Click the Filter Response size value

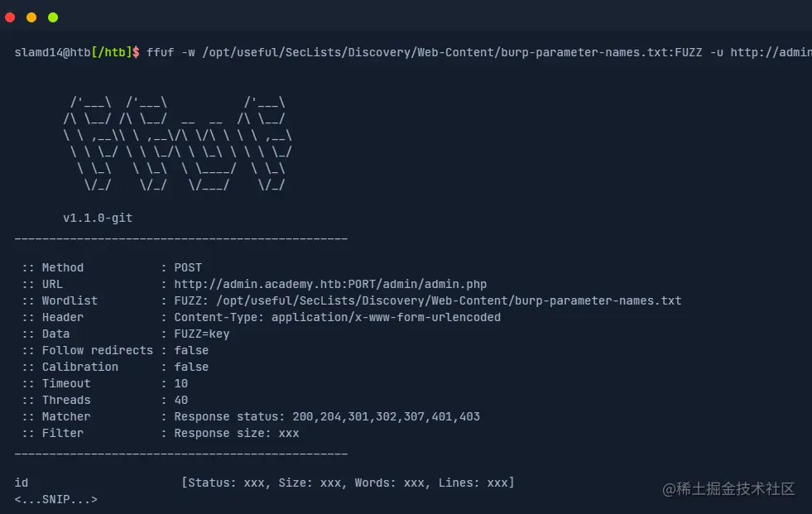[237, 433]
